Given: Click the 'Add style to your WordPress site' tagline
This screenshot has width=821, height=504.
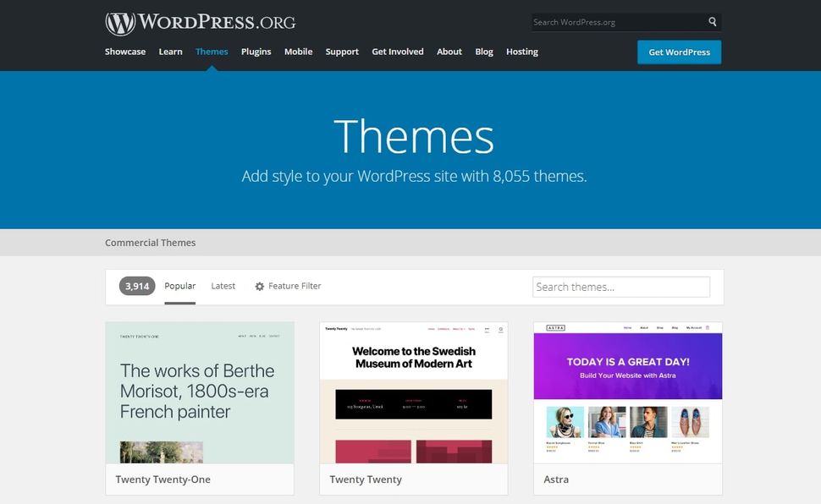Looking at the screenshot, I should (414, 177).
